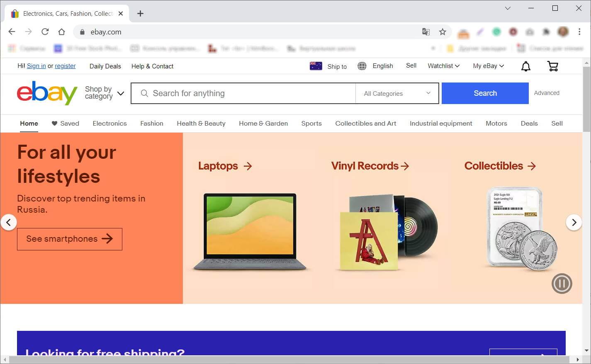591x364 pixels.
Task: Open the shopping cart icon
Action: [552, 66]
